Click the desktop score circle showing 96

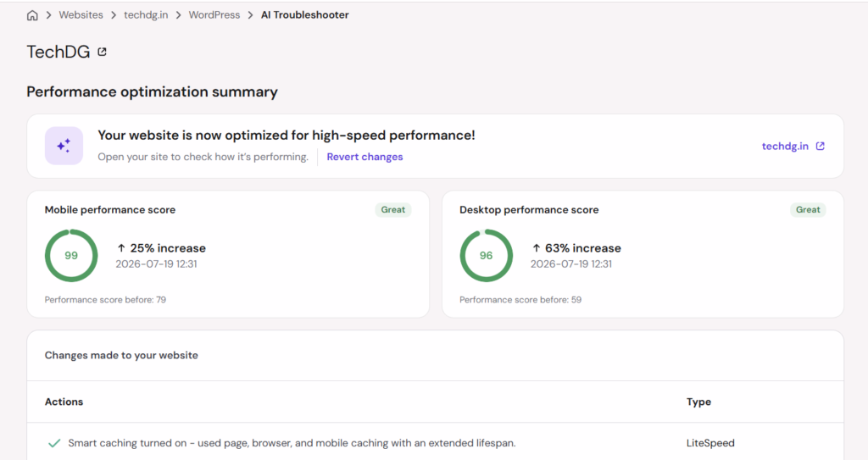[486, 256]
